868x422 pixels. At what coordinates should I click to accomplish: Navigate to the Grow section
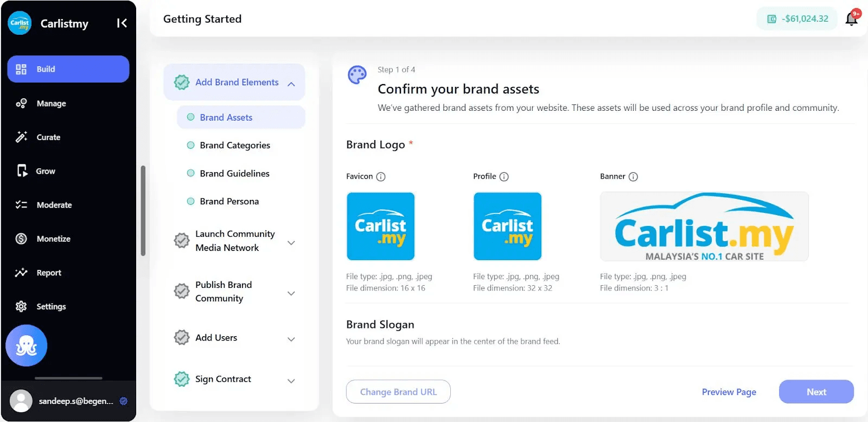click(46, 171)
